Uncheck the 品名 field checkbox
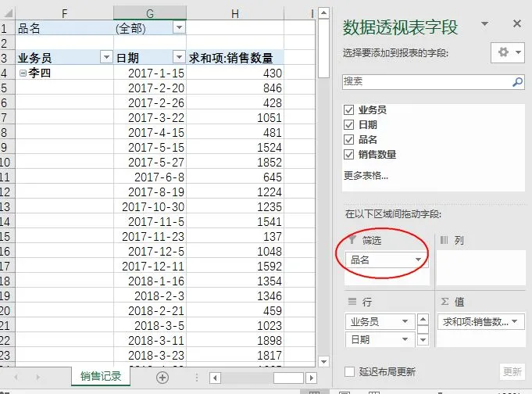Viewport: 532px width, 394px height. [x=348, y=140]
